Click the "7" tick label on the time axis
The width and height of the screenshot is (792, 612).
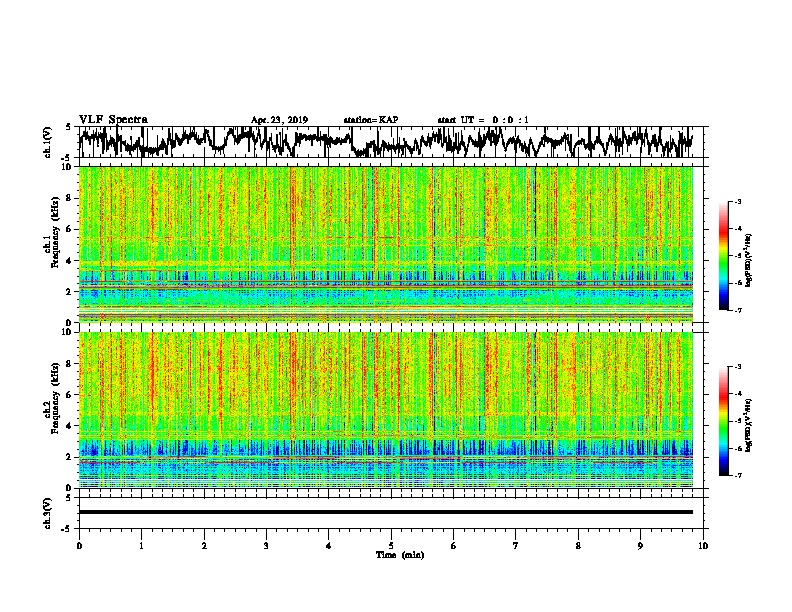(516, 546)
